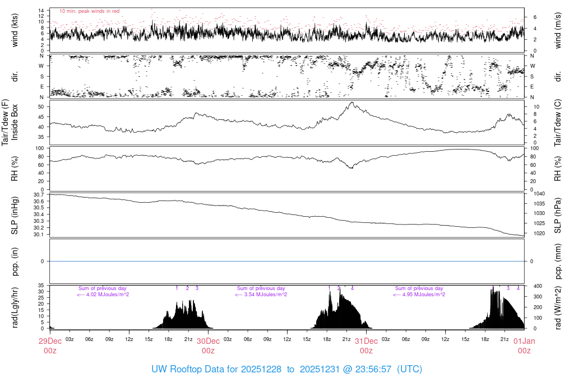Image resolution: width=574 pixels, height=392 pixels.
Task: Click the 'wind (m/s)' axis label
Action: pyautogui.click(x=558, y=30)
